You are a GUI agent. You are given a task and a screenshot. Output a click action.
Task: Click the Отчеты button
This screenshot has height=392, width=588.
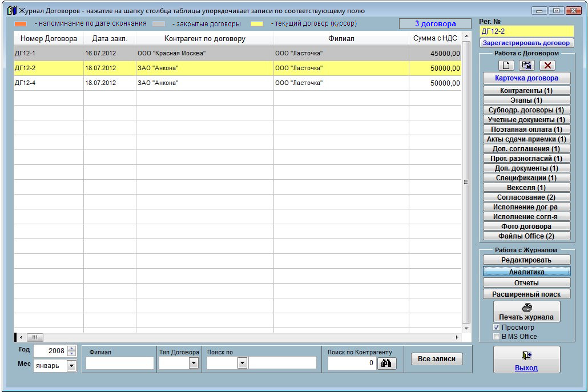526,283
